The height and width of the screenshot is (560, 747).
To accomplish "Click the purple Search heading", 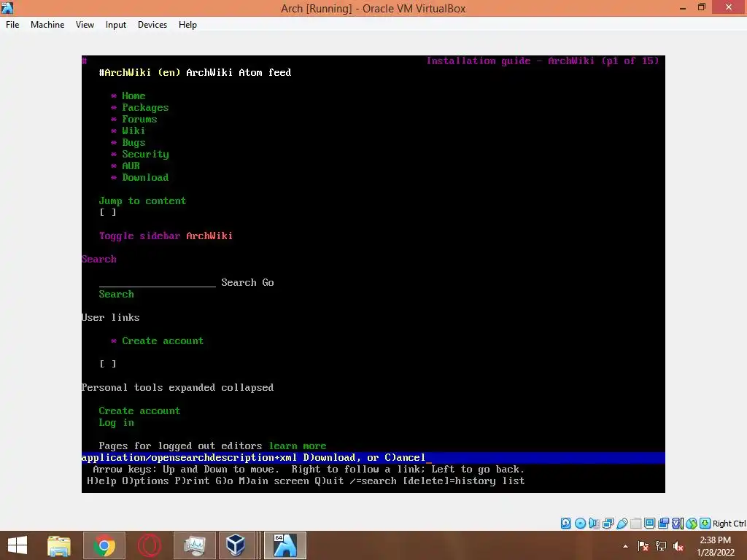I will pyautogui.click(x=99, y=259).
